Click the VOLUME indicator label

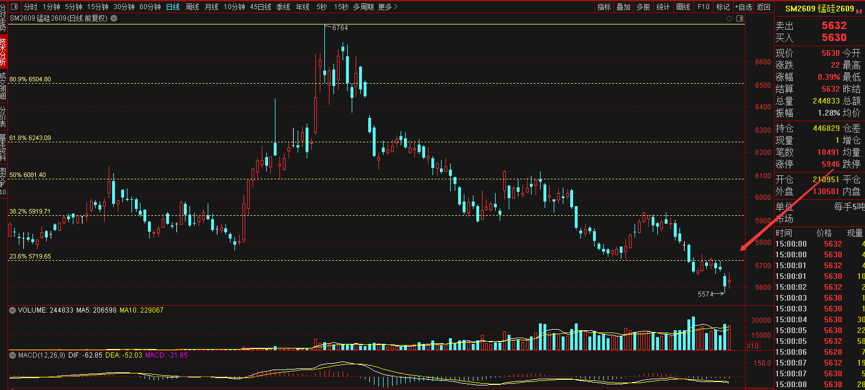point(34,311)
